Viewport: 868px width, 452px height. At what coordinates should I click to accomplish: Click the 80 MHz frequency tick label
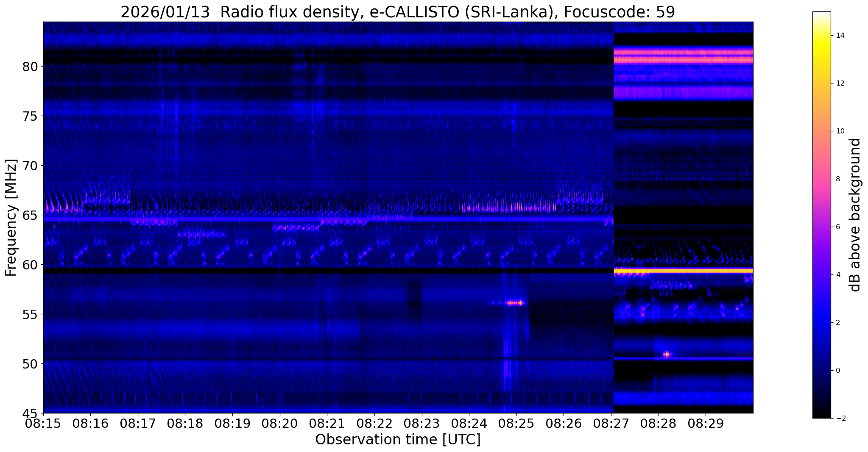pos(29,67)
